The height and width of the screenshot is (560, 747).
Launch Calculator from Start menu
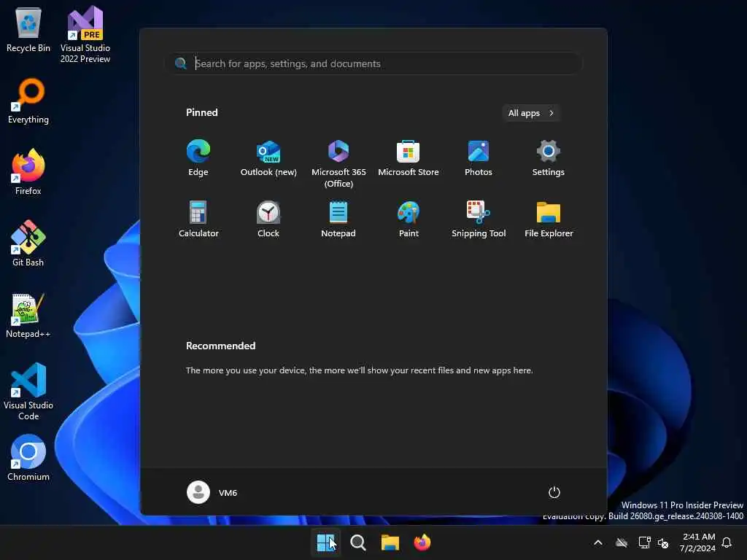(198, 219)
